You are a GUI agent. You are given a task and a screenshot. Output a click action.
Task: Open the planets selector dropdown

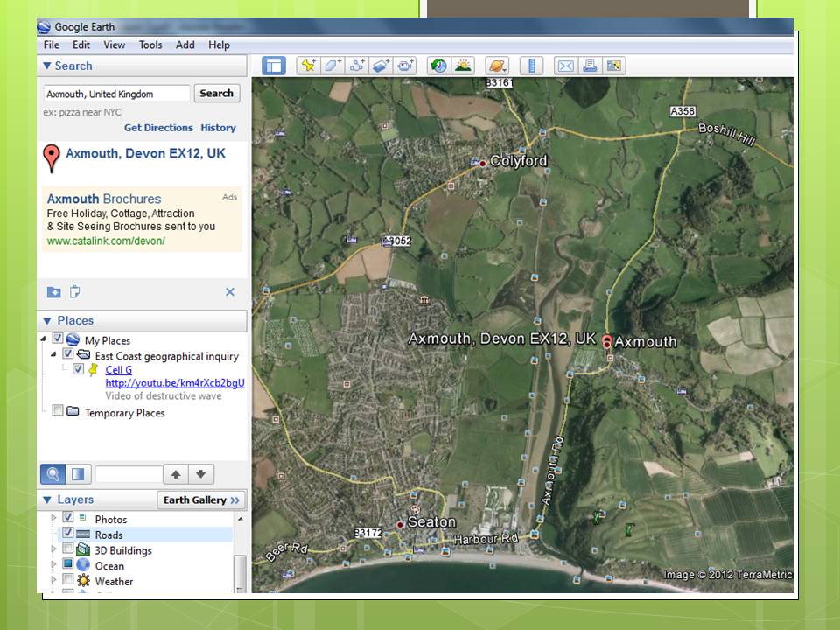[497, 65]
